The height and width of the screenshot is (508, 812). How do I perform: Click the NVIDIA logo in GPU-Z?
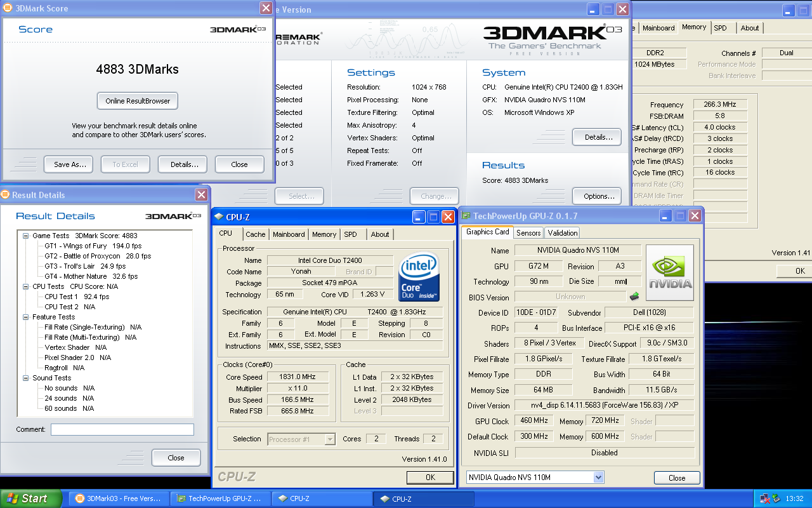click(x=670, y=274)
